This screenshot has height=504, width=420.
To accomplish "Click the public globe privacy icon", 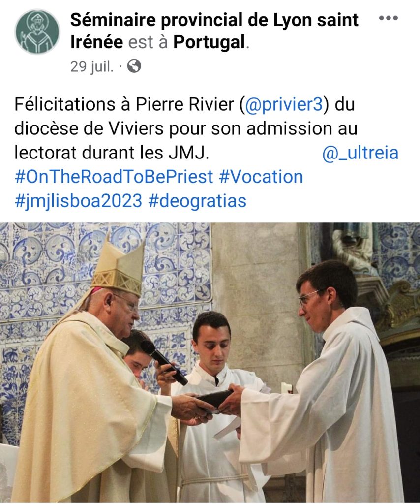I will tap(134, 66).
